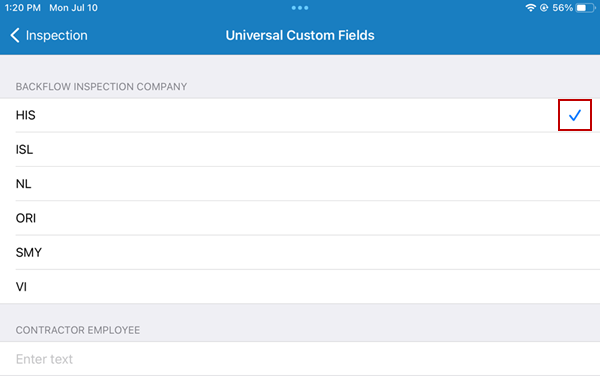Go back to Inspection screen

(49, 35)
